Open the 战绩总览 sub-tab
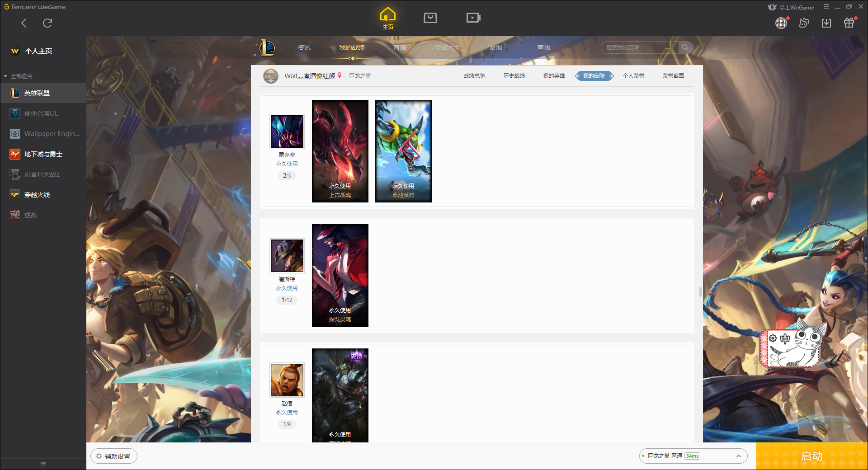This screenshot has width=868, height=470. tap(474, 76)
